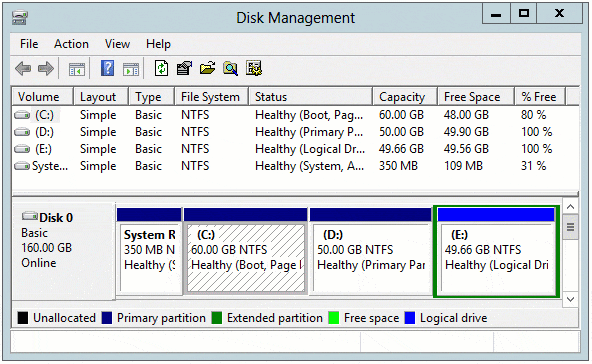
Task: Click the 49.90 GB free space cell
Action: tap(466, 132)
